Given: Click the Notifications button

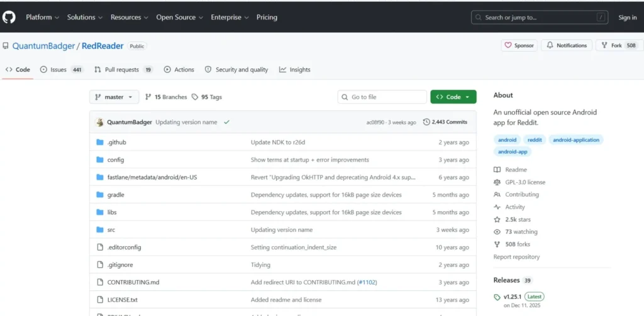Looking at the screenshot, I should pyautogui.click(x=567, y=46).
